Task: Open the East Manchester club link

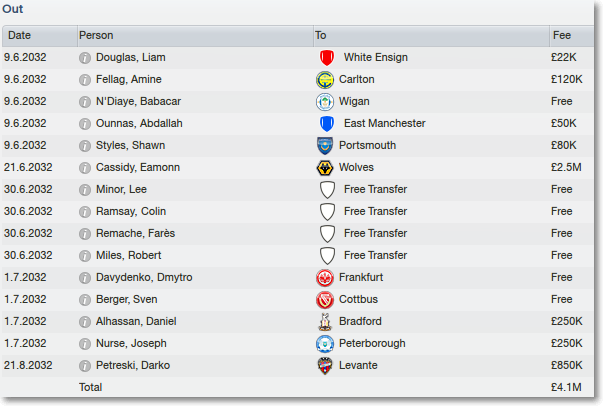Action: (385, 123)
